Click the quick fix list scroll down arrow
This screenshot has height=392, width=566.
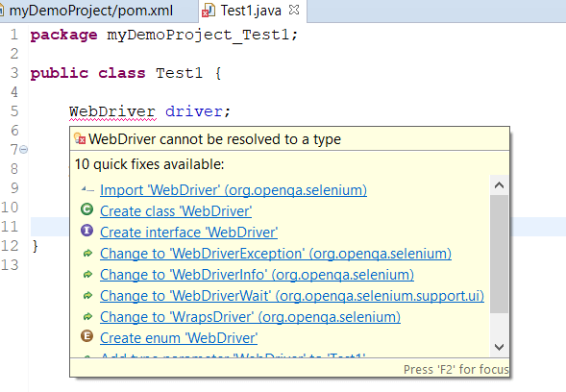[500, 347]
